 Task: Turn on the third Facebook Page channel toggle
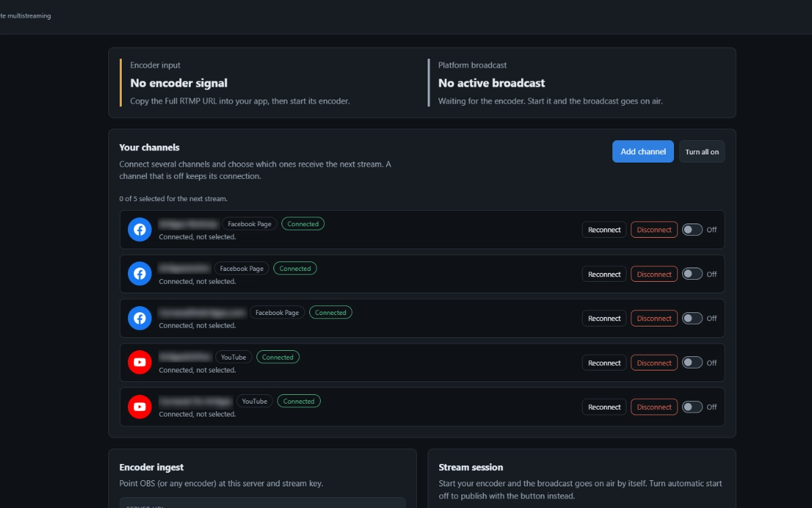[692, 318]
